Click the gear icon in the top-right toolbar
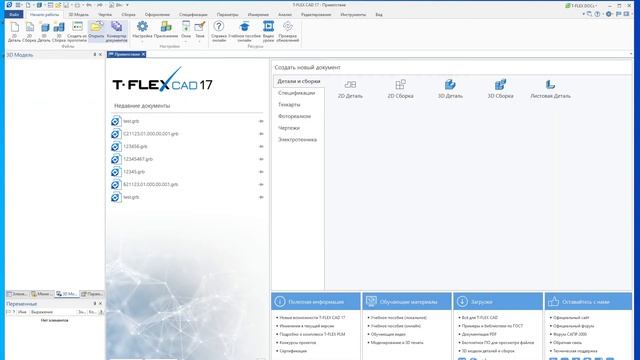Screen dimensions: 640x360 pos(609,14)
